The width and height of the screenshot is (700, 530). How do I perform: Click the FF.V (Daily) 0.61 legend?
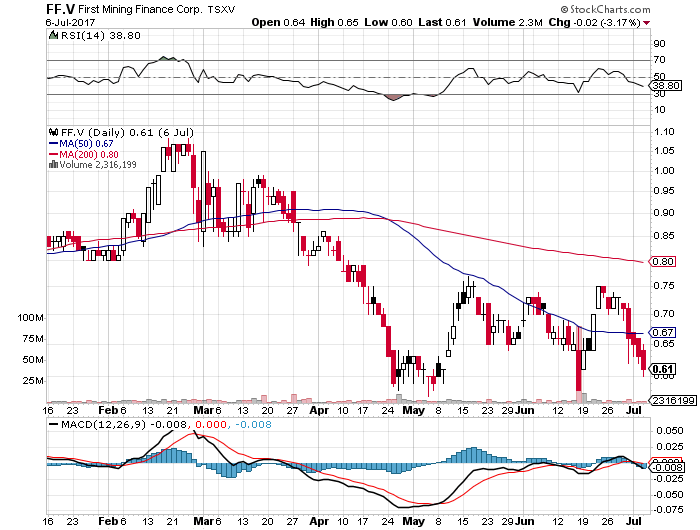coord(127,132)
